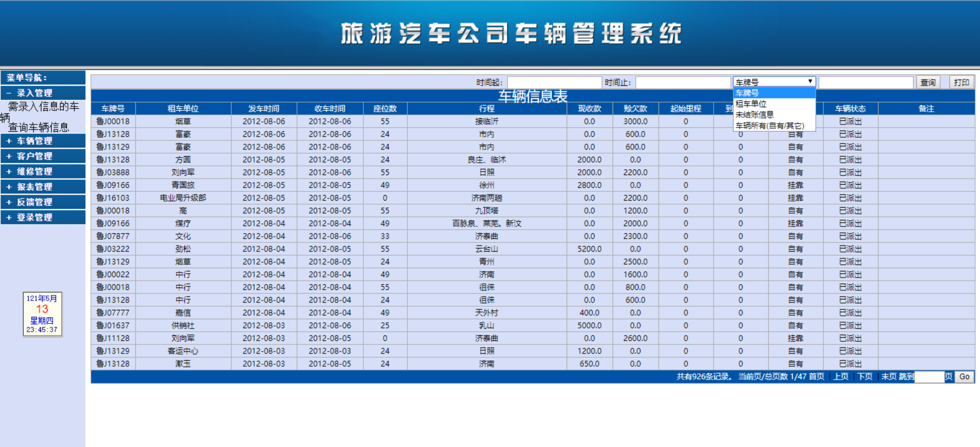980x447 pixels.
Task: Expand the 客户管理 menu section
Action: pyautogui.click(x=43, y=156)
